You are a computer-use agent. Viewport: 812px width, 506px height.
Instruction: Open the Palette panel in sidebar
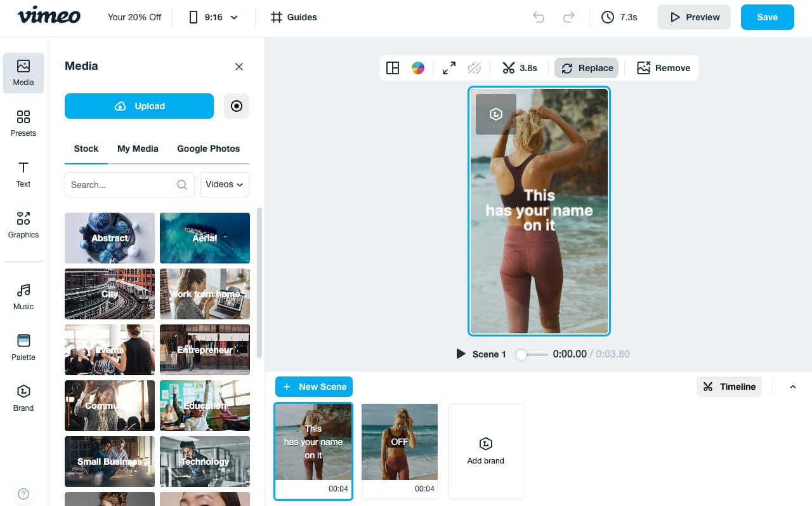click(x=23, y=347)
